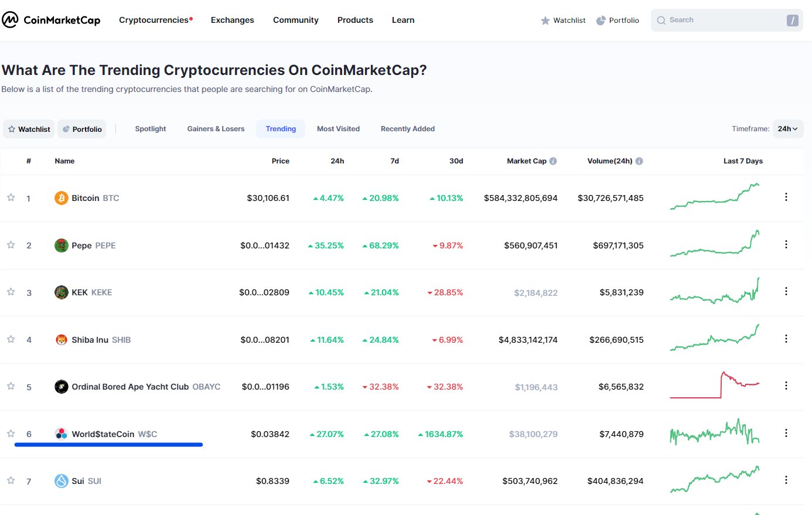Open more options for Bitcoin row
Screen dimensions: 812x515
786,197
